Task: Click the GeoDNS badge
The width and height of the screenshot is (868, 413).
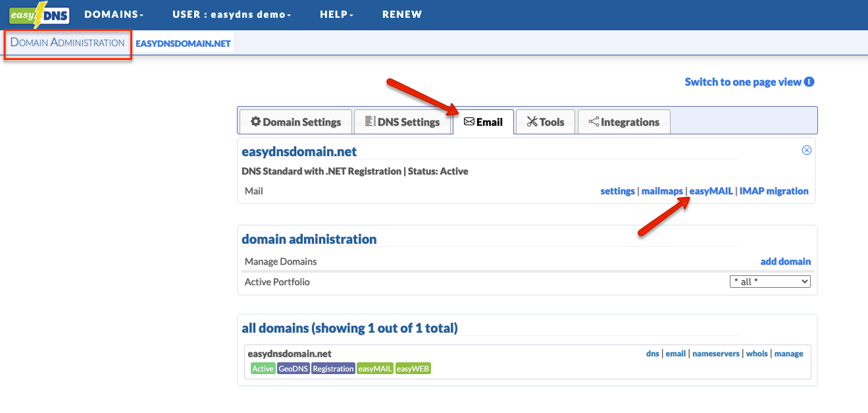Action: click(294, 369)
